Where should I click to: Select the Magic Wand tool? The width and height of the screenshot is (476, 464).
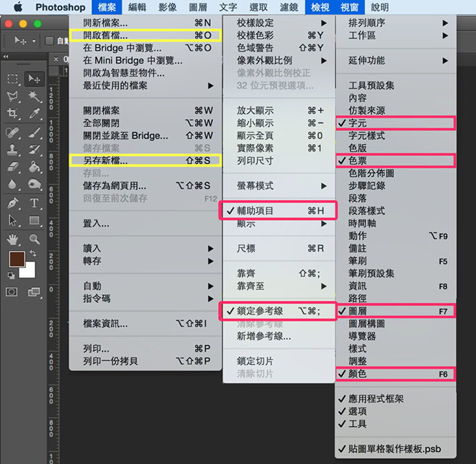pos(34,97)
